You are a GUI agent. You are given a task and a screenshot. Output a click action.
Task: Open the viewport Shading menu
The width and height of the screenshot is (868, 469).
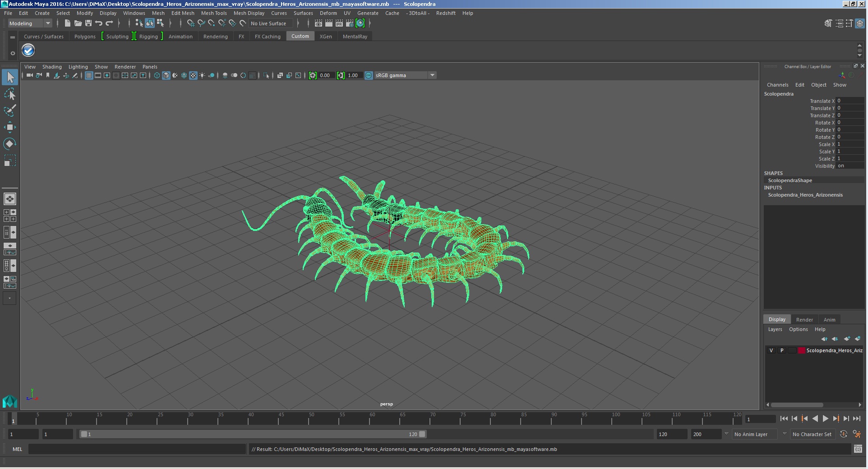click(x=52, y=67)
